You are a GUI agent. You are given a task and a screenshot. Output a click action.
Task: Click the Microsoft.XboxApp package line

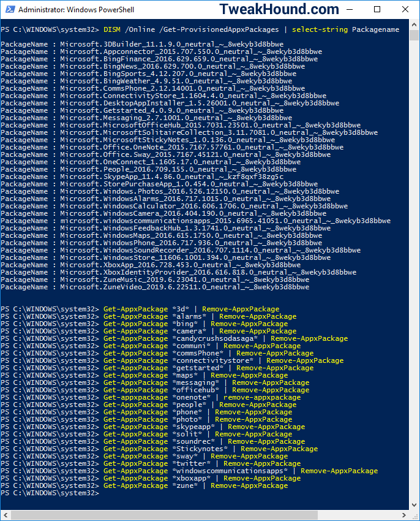click(151, 265)
